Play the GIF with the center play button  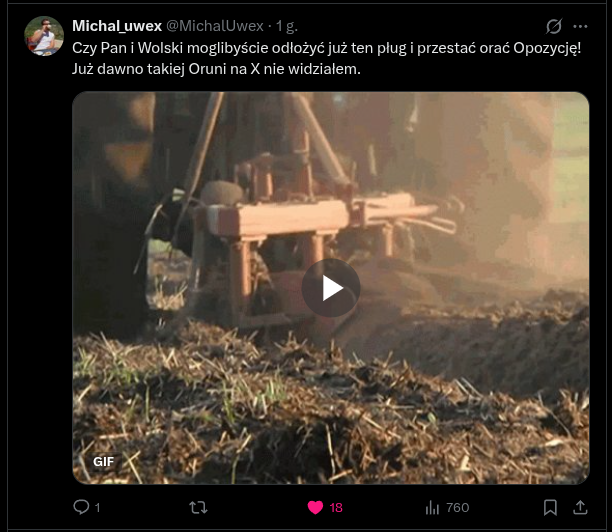point(331,289)
